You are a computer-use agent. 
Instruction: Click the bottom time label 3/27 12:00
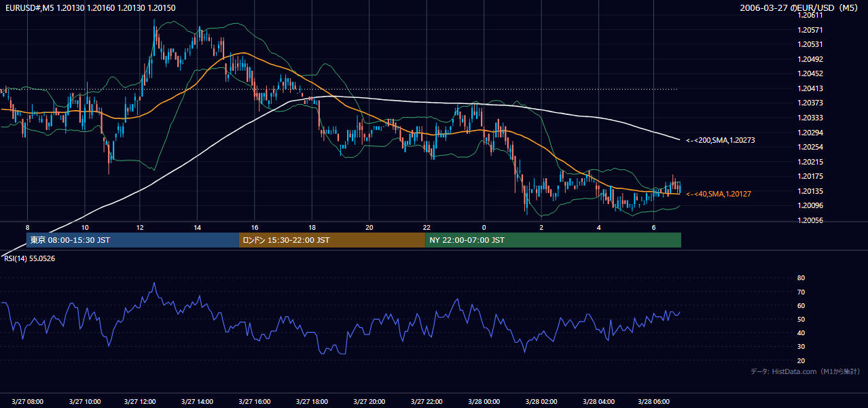click(x=141, y=401)
